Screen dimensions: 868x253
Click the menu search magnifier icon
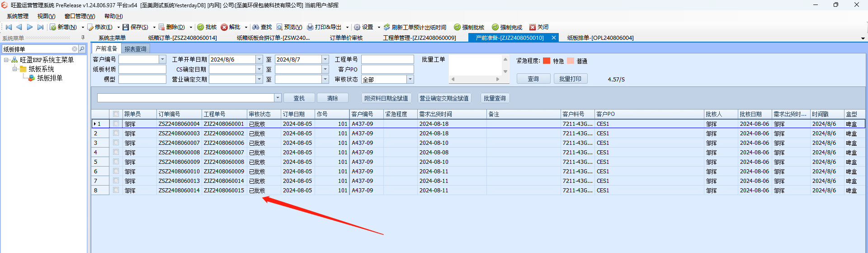click(x=82, y=49)
